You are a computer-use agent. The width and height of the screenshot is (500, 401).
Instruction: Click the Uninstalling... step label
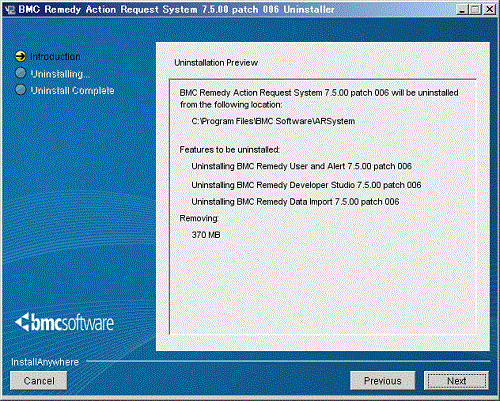pyautogui.click(x=60, y=74)
